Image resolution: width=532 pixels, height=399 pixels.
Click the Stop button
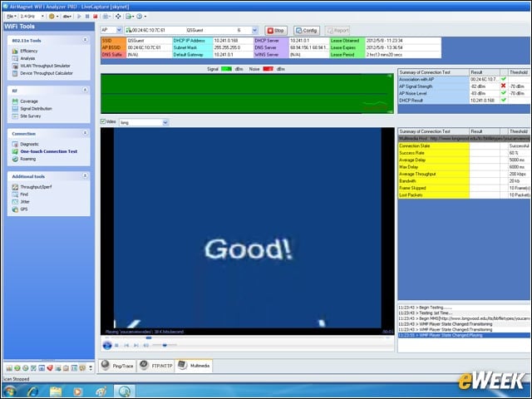276,31
